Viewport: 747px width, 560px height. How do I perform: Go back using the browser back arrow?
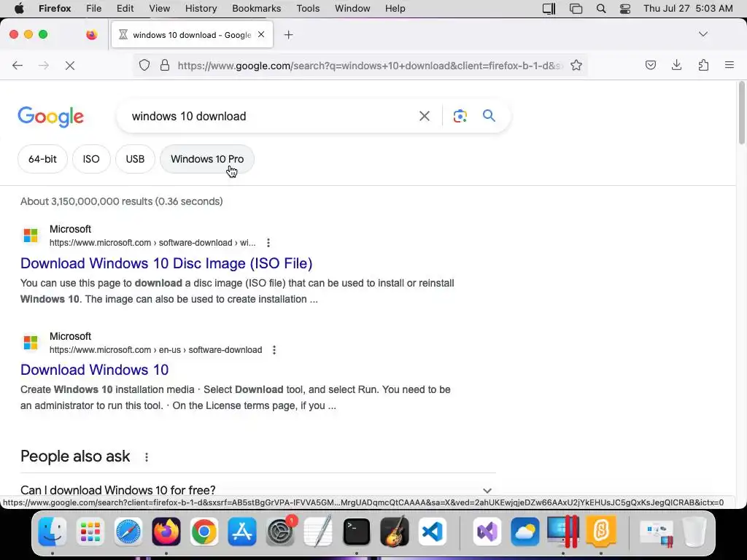pyautogui.click(x=18, y=65)
